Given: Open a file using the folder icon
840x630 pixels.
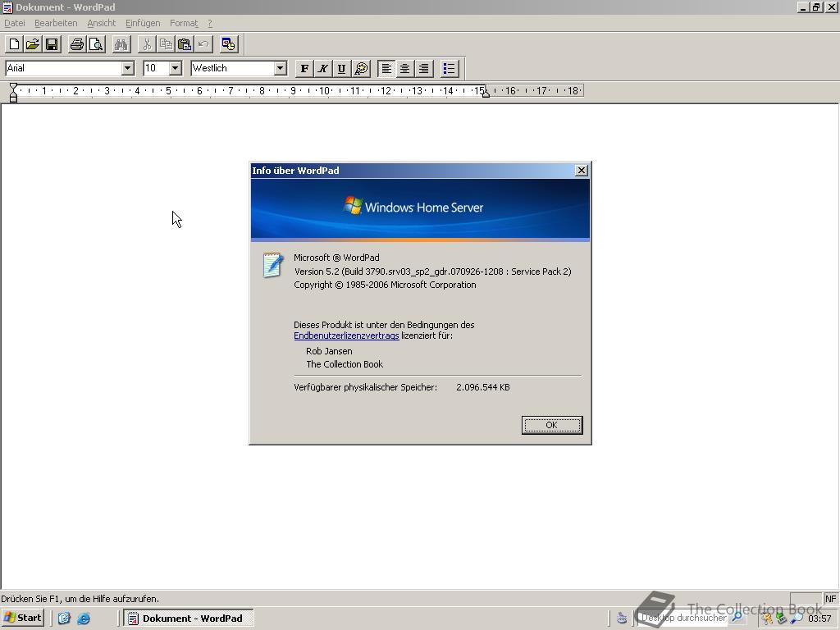Looking at the screenshot, I should pos(33,44).
